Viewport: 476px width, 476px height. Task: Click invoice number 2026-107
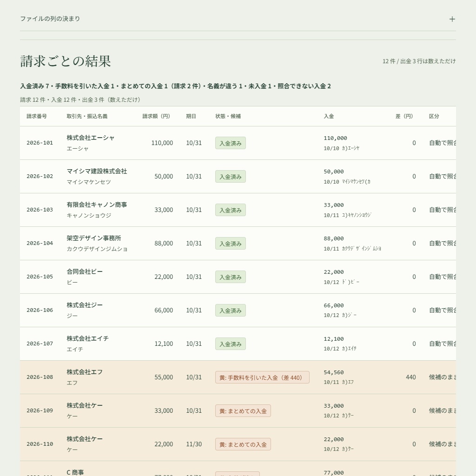pyautogui.click(x=40, y=344)
